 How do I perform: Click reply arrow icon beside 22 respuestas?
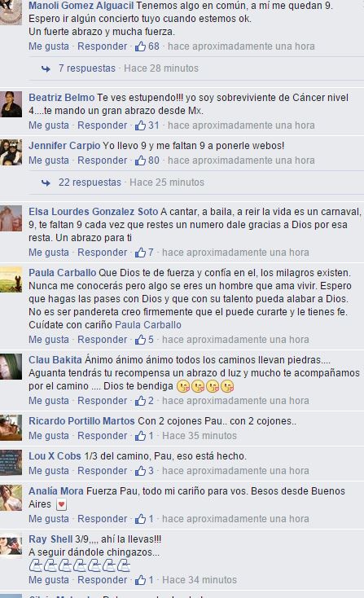point(46,182)
